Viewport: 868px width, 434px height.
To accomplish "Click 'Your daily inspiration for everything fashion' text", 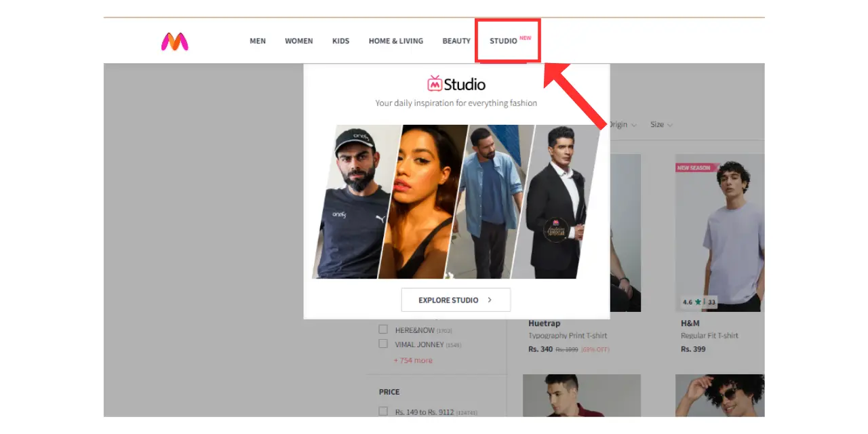I will coord(456,103).
